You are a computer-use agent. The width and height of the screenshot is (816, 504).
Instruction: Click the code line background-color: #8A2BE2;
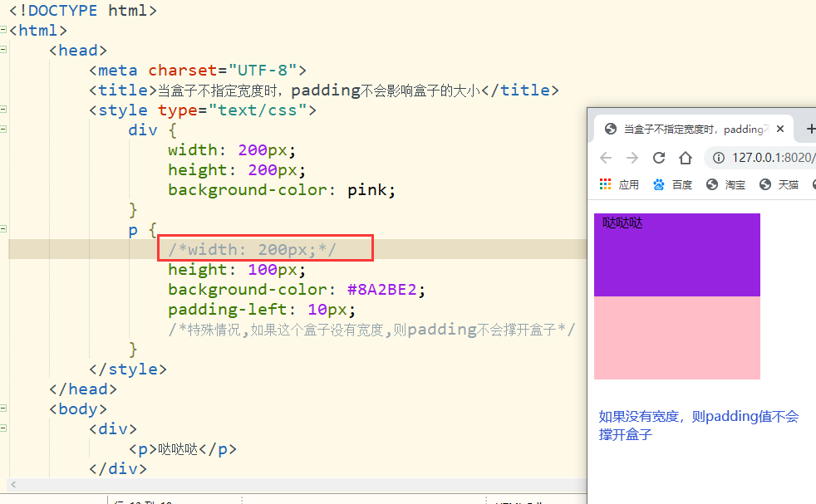[x=297, y=290]
